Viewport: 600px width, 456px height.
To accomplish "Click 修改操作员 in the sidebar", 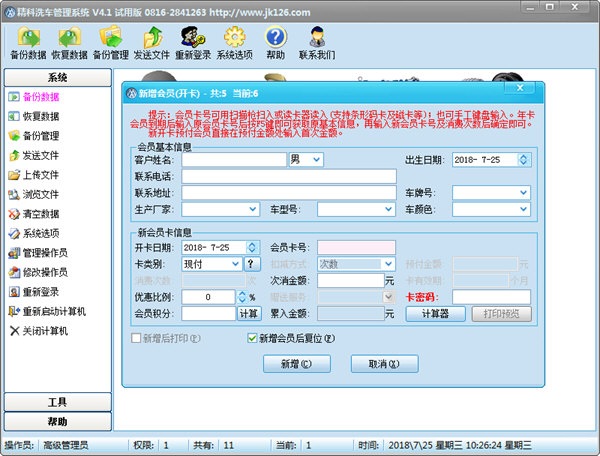I will tap(38, 272).
